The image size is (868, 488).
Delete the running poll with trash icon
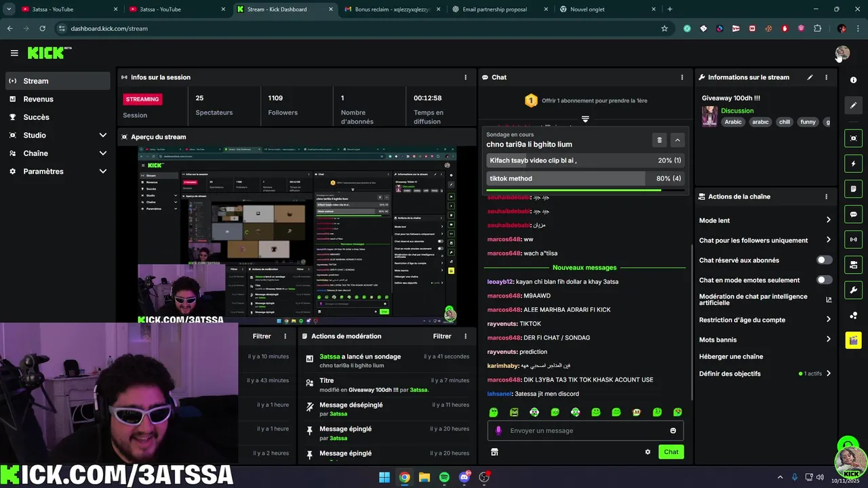(x=659, y=140)
